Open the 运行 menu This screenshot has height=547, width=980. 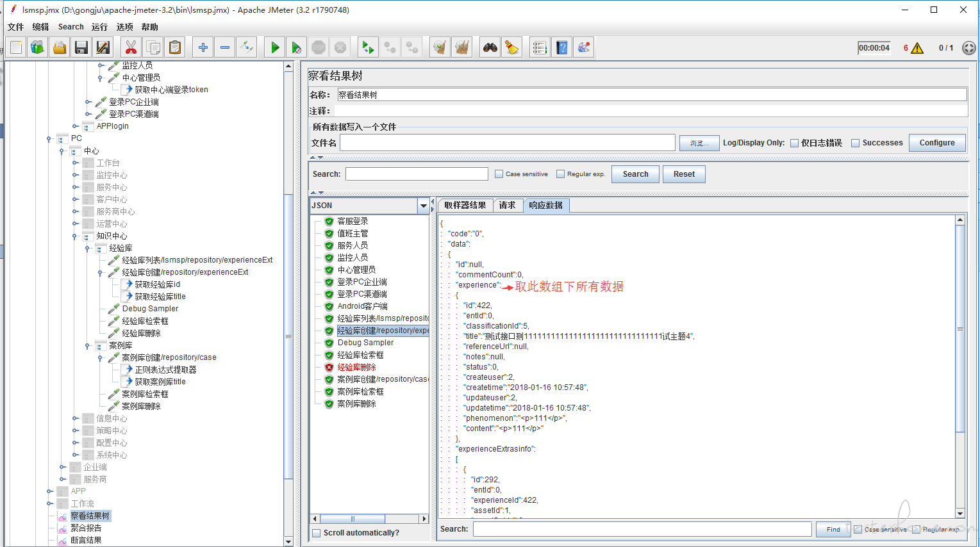click(99, 27)
